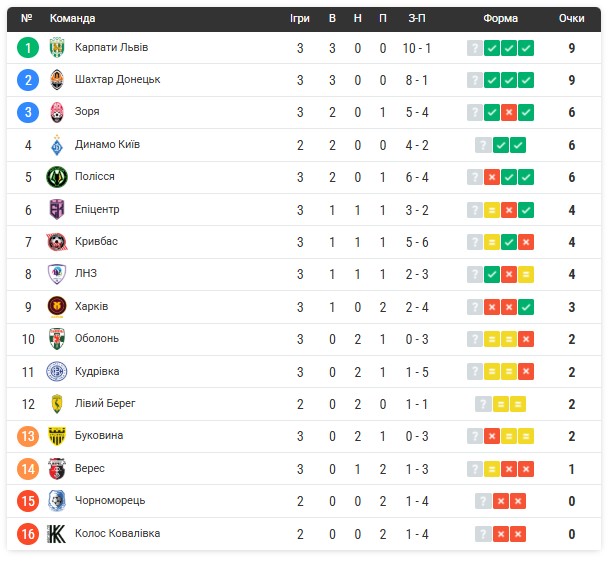Viewport: 610px width, 562px height.
Task: Click the Оболонь club crest
Action: [57, 339]
